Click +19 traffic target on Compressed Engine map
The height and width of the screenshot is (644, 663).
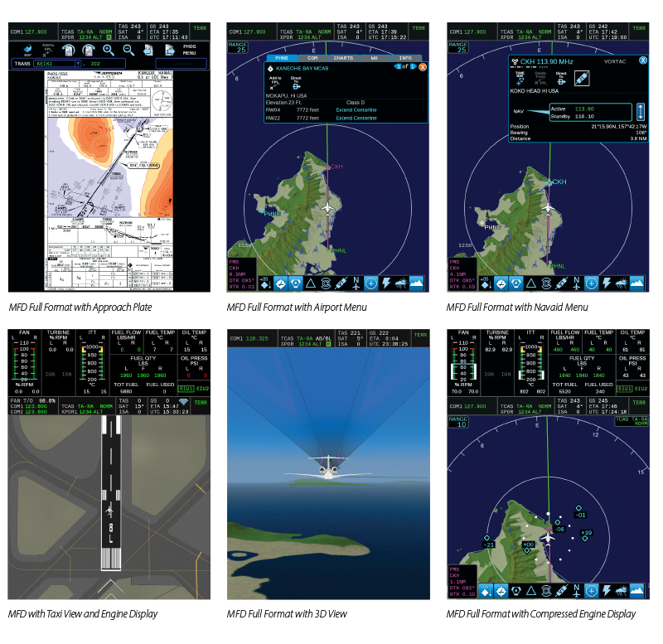point(587,535)
